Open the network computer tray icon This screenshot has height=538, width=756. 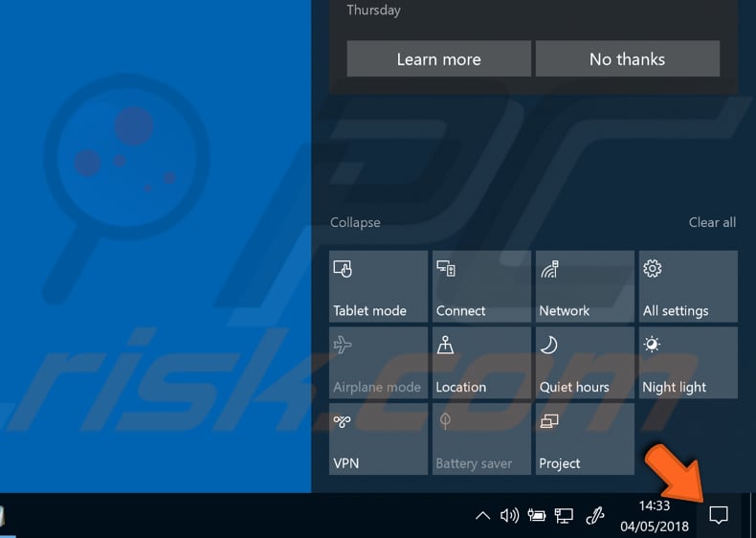[x=563, y=516]
